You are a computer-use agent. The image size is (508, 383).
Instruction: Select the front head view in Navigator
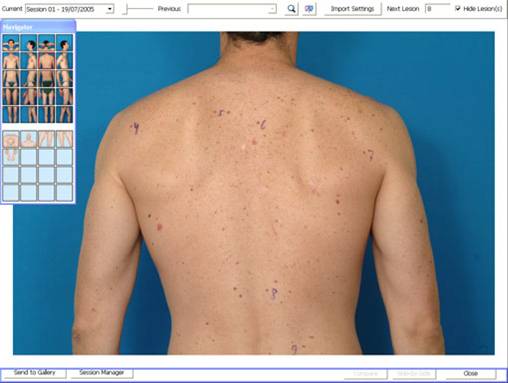pyautogui.click(x=11, y=43)
